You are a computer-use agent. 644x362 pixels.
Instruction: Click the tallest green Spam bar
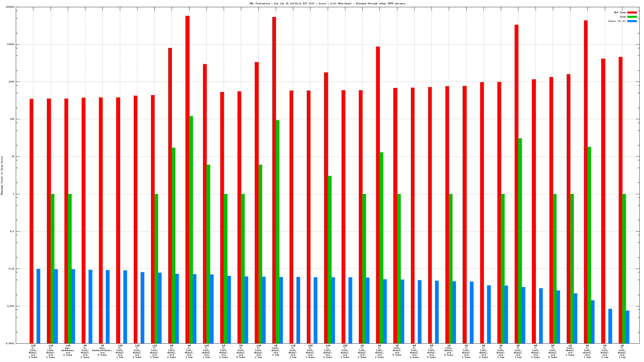(191, 229)
